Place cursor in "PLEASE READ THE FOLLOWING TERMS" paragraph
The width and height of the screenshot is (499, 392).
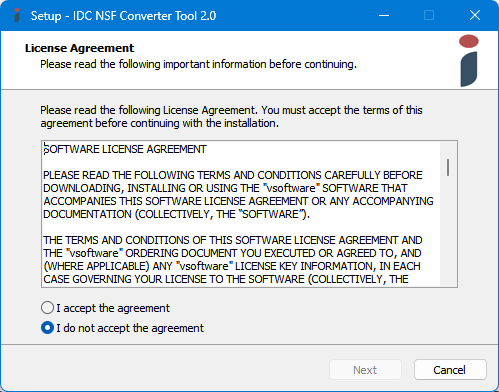coord(238,195)
